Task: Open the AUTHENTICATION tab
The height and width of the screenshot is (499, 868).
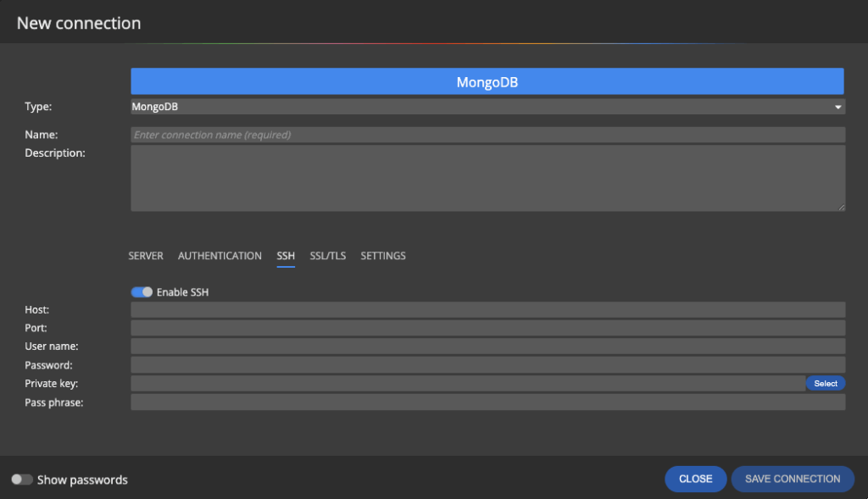Action: coord(220,256)
